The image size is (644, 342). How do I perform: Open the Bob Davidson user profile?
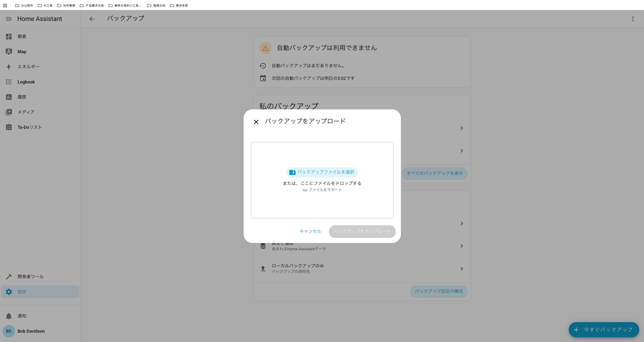[40, 331]
